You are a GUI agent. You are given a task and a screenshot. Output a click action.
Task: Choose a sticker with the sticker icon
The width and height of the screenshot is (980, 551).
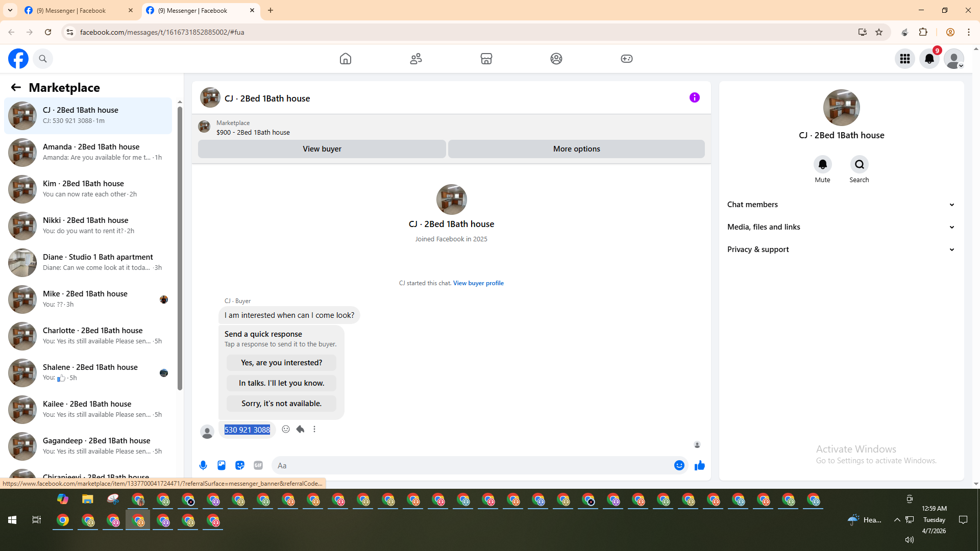point(240,465)
